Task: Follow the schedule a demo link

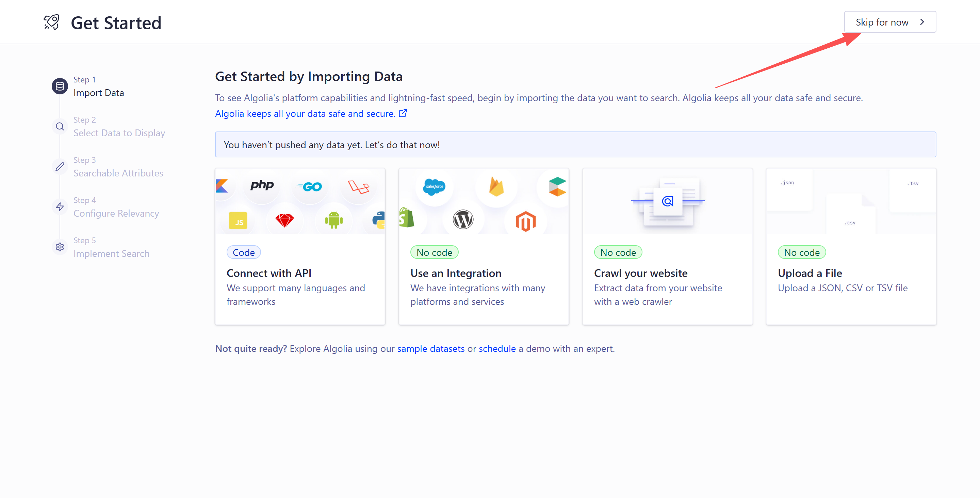Action: point(497,348)
